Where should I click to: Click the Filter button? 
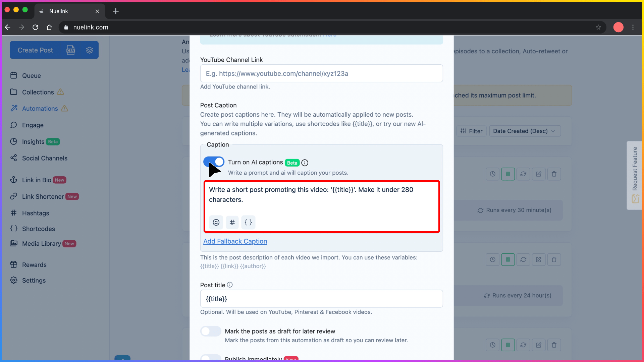point(471,131)
